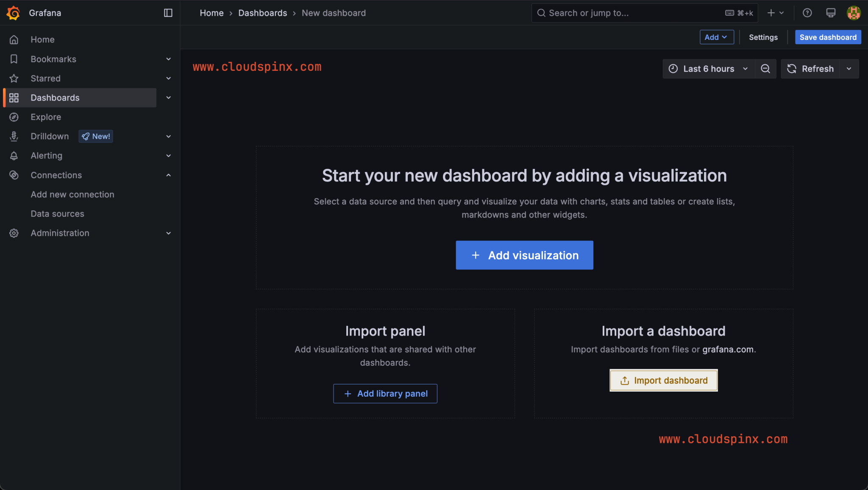Click the Import dashboard button
Screen dimensions: 868x490
point(663,380)
